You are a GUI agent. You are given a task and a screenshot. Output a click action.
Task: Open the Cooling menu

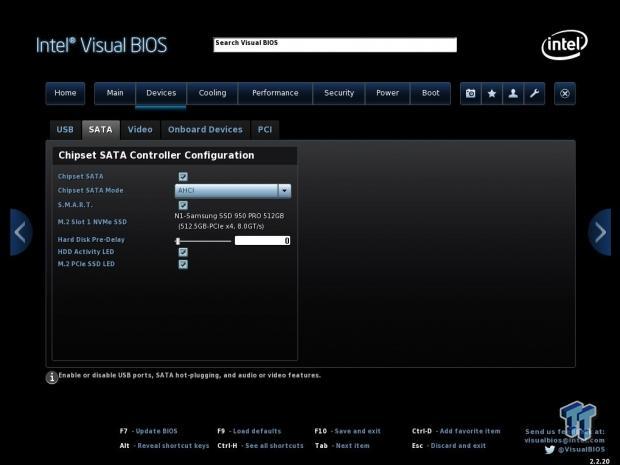coord(212,93)
